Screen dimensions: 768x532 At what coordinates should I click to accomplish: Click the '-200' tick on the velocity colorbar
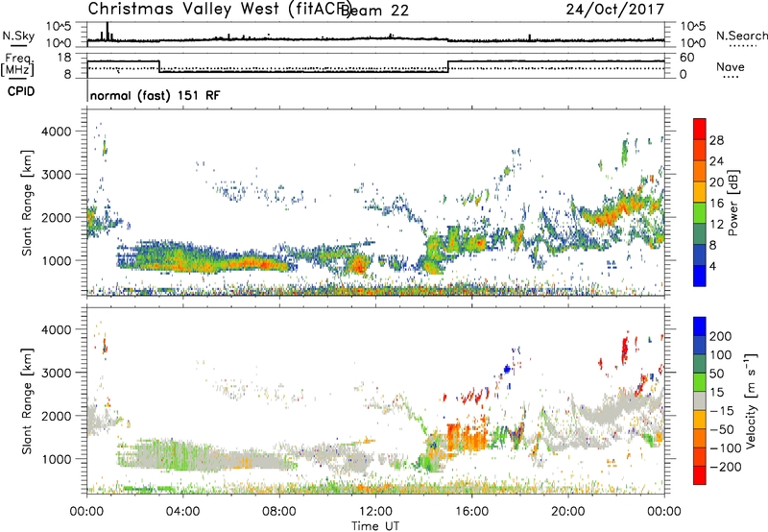(x=726, y=467)
